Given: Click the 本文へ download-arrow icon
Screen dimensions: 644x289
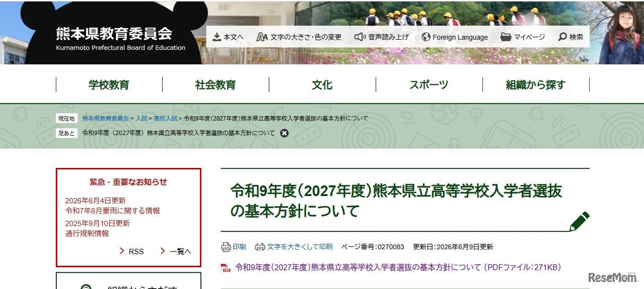Looking at the screenshot, I should pyautogui.click(x=217, y=37).
